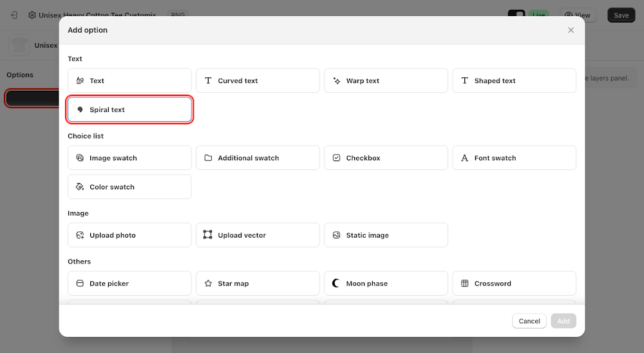Select the Upload vector option
The height and width of the screenshot is (353, 644).
pyautogui.click(x=258, y=235)
